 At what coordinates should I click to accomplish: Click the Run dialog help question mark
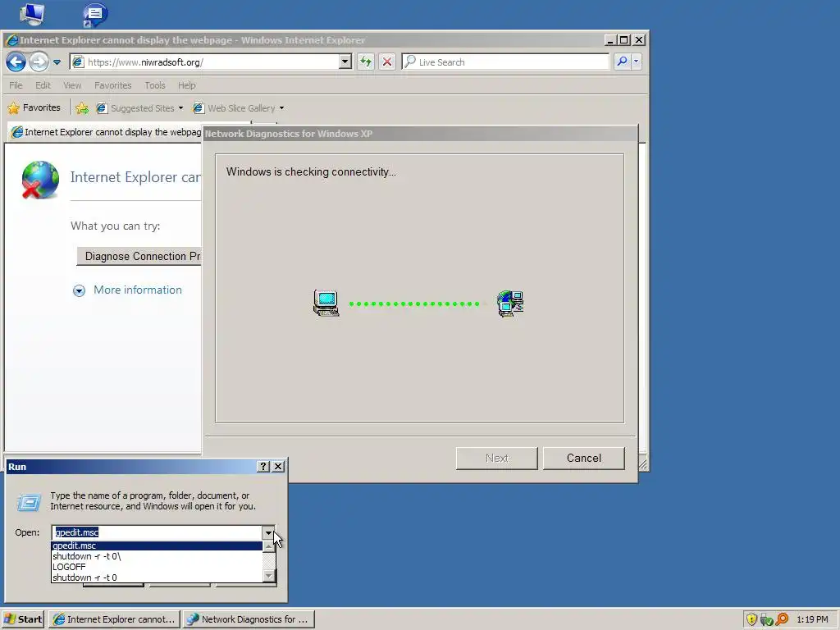[263, 467]
